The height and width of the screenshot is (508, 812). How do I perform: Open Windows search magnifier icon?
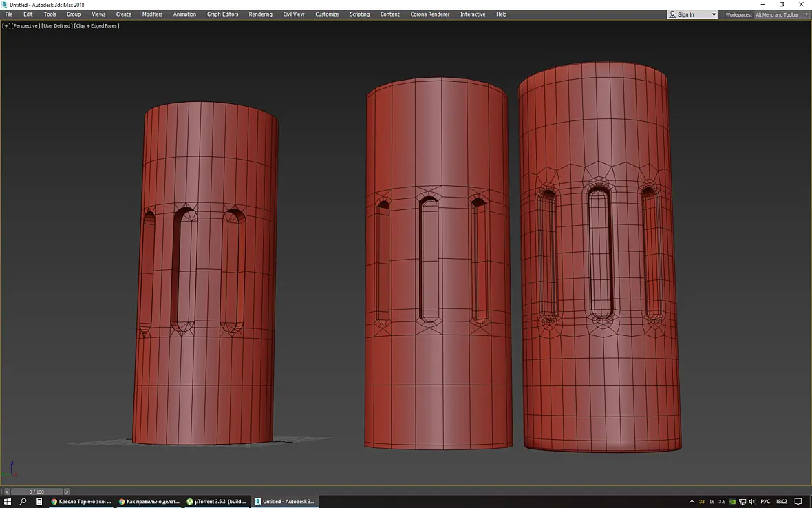click(23, 501)
